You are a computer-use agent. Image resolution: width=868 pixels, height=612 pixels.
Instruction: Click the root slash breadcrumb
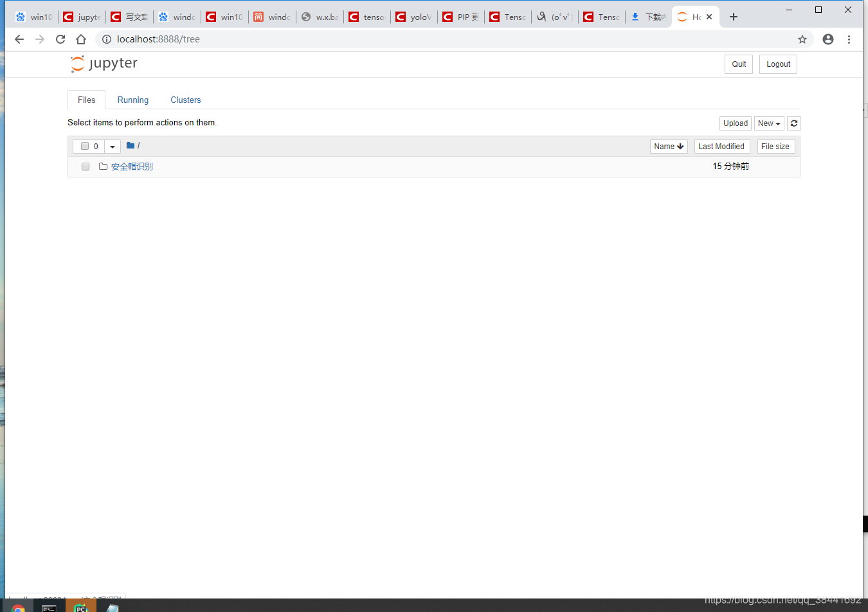(x=138, y=145)
